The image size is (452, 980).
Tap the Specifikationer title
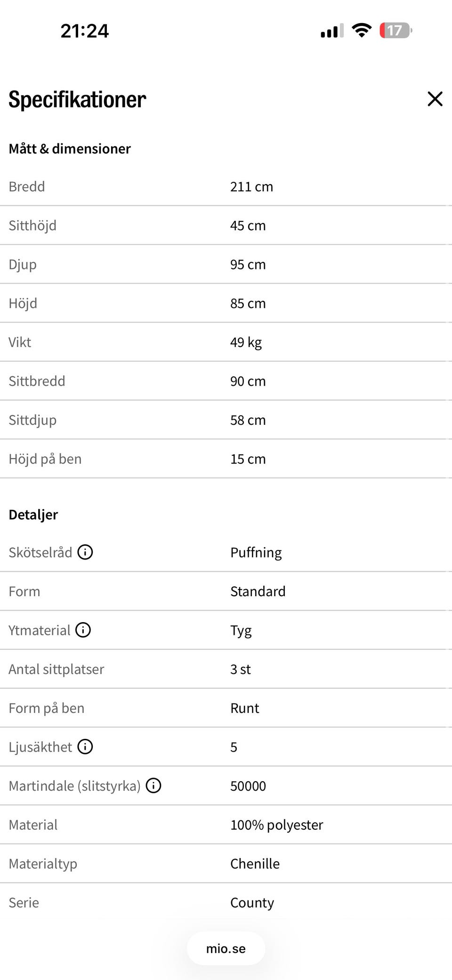tap(77, 99)
